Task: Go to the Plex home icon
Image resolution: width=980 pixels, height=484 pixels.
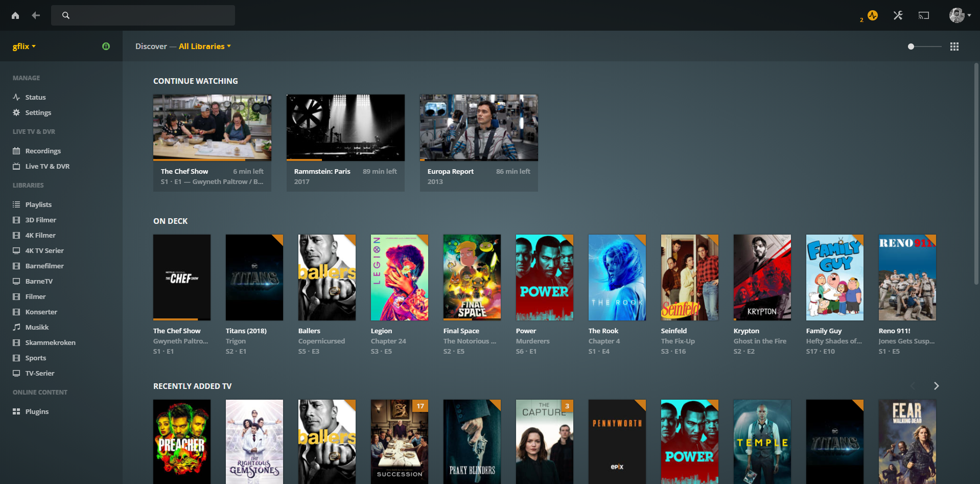Action: pos(15,15)
